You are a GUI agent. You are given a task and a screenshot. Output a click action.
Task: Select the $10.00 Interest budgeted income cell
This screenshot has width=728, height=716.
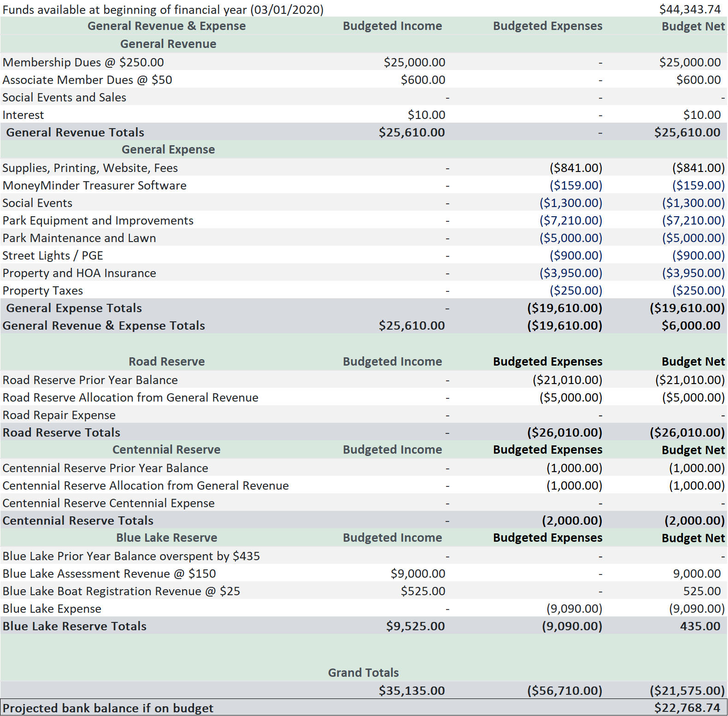[426, 115]
